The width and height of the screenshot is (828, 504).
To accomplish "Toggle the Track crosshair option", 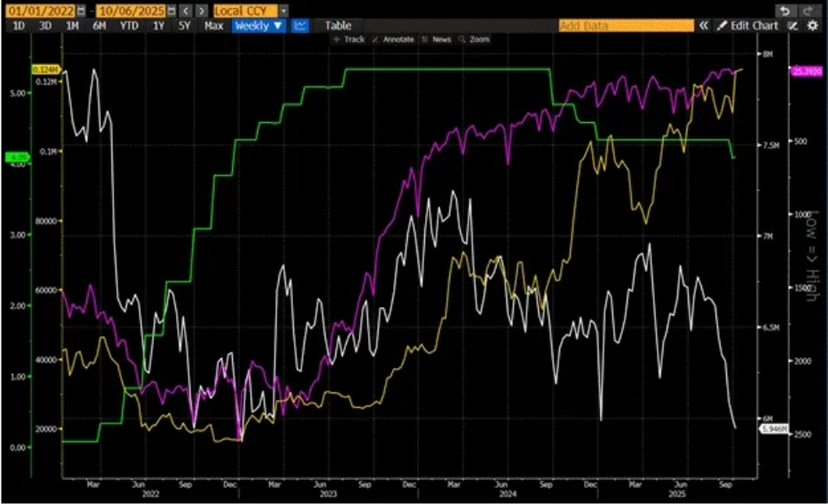I will tap(348, 39).
